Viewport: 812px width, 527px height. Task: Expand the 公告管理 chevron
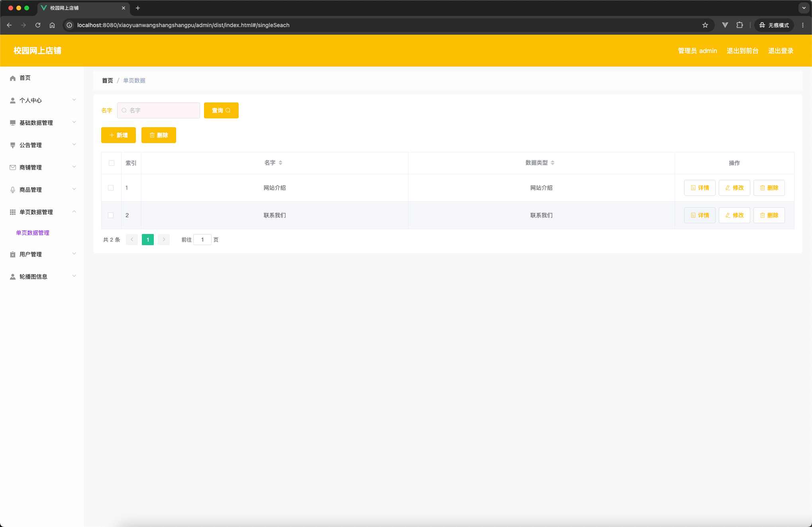coord(74,144)
